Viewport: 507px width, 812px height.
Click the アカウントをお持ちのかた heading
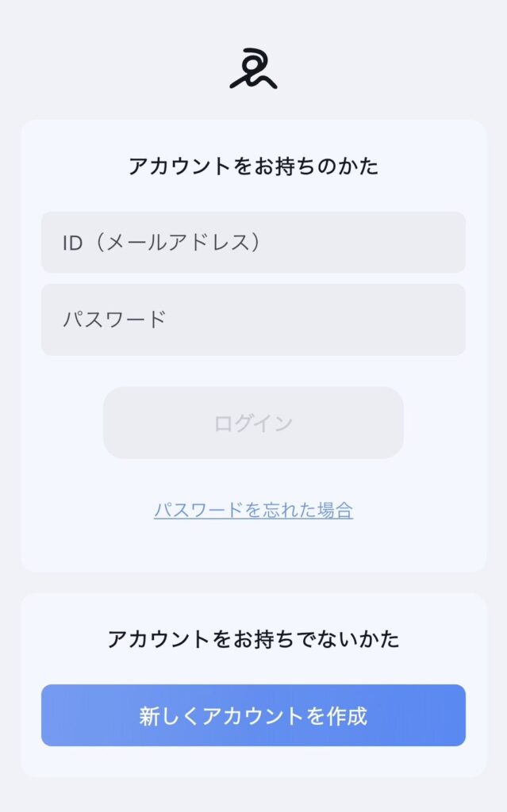pyautogui.click(x=253, y=167)
